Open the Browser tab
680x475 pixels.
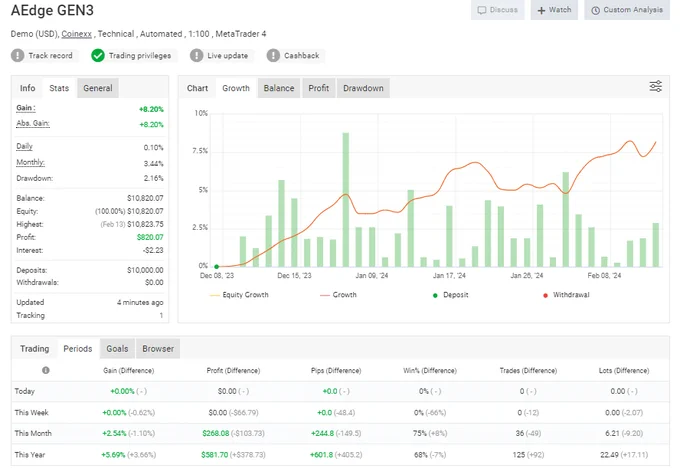(158, 349)
